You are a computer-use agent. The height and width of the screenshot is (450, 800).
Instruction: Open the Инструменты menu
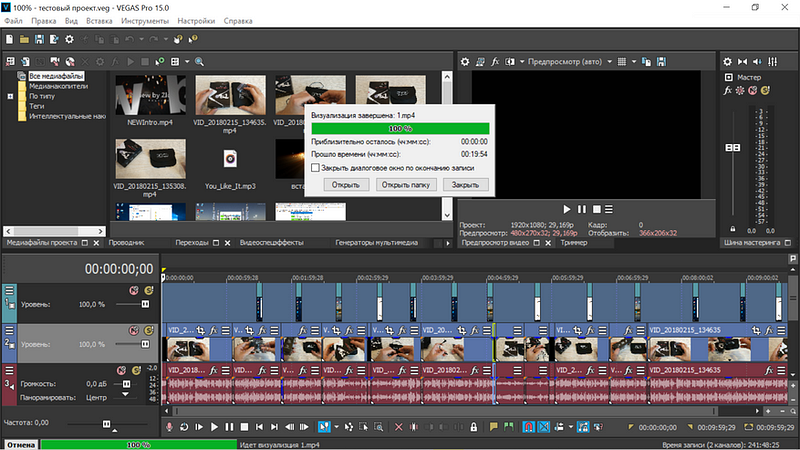[x=145, y=21]
